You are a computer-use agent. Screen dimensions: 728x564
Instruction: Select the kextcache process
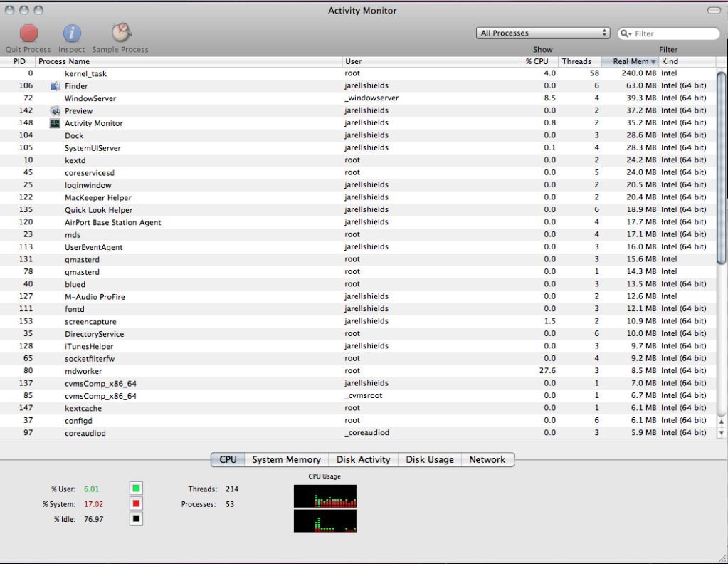tap(358, 408)
